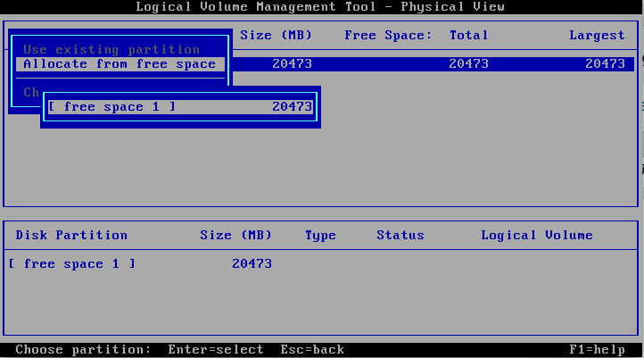Click the 20473 size value in the popup
The height and width of the screenshot is (358, 644).
coord(292,107)
